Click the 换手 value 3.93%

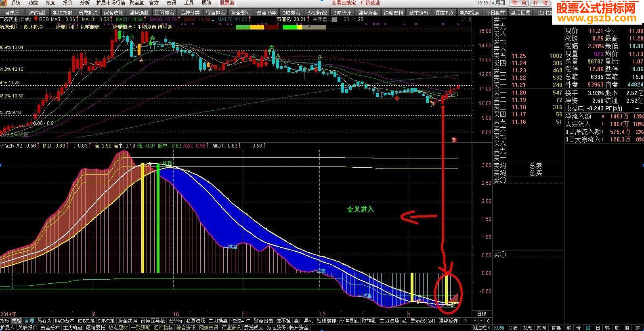[x=596, y=93]
